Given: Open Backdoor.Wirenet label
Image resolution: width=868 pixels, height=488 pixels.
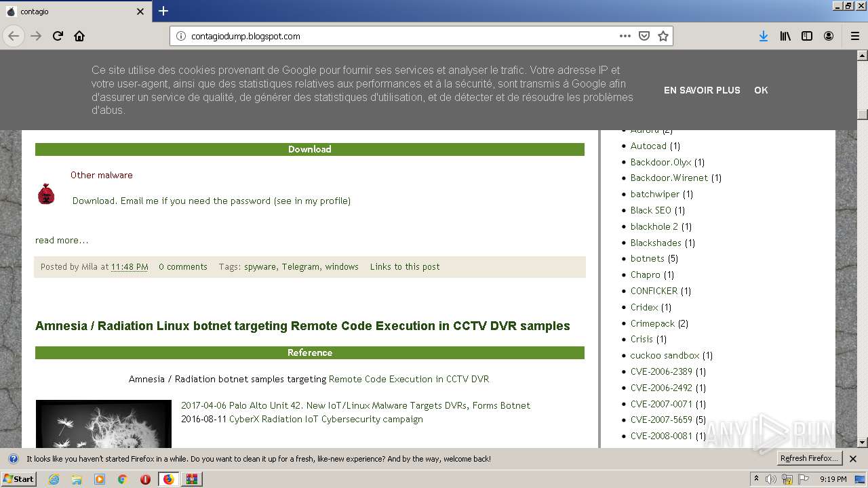Looking at the screenshot, I should (x=669, y=178).
